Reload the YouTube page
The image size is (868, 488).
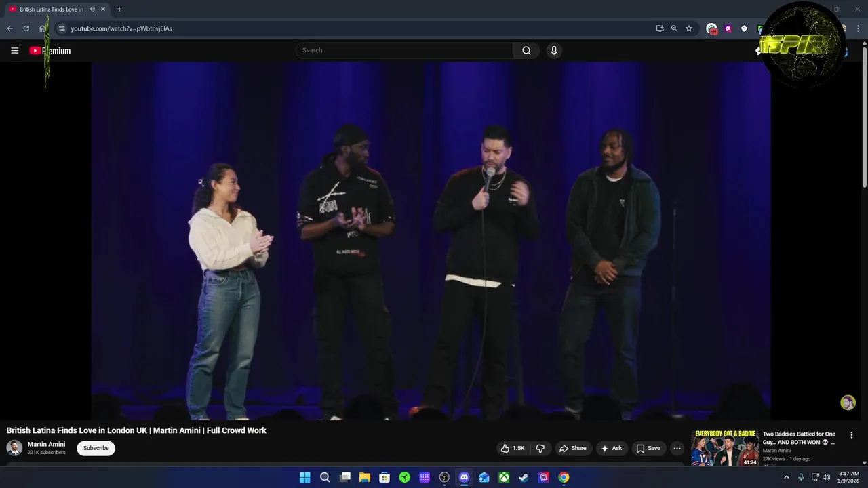[26, 28]
